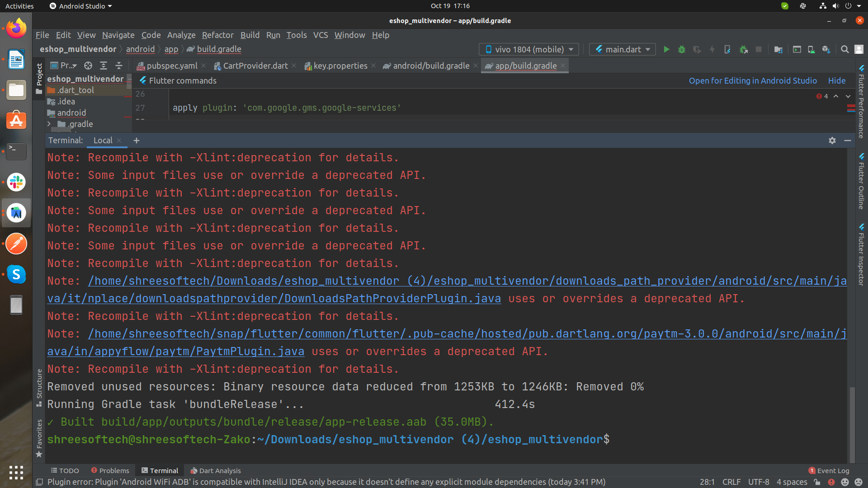
Task: Open the SDK Manager icon
Action: point(826,49)
